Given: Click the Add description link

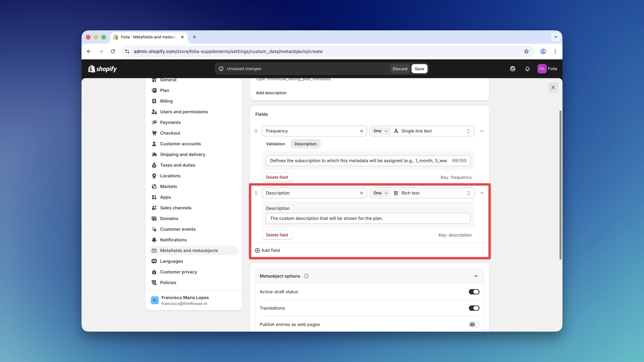Looking at the screenshot, I should point(271,93).
